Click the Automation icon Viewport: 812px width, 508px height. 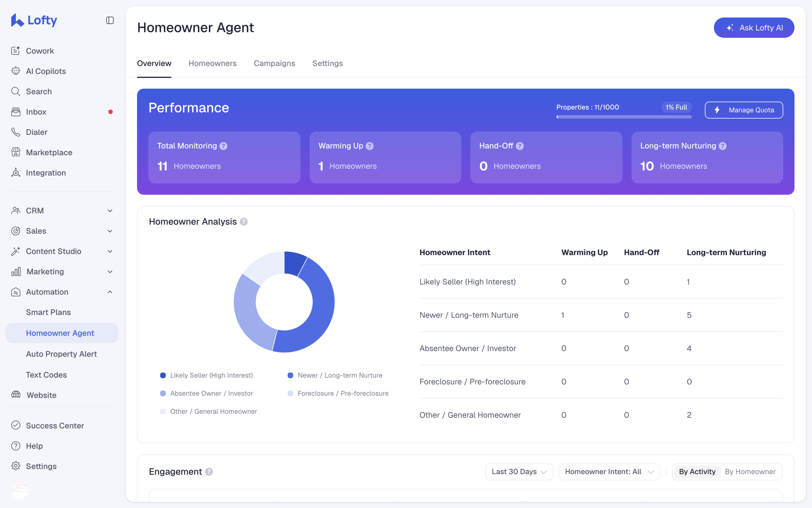(16, 292)
